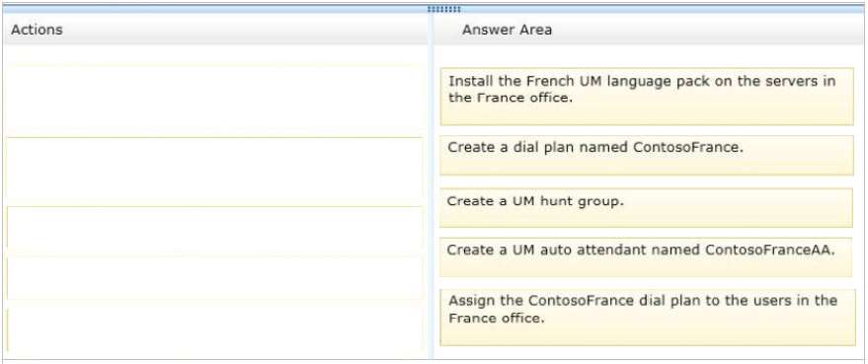Screen dimensions: 868x364
Task: Click blank space below the last Answer Area item
Action: pos(648,353)
